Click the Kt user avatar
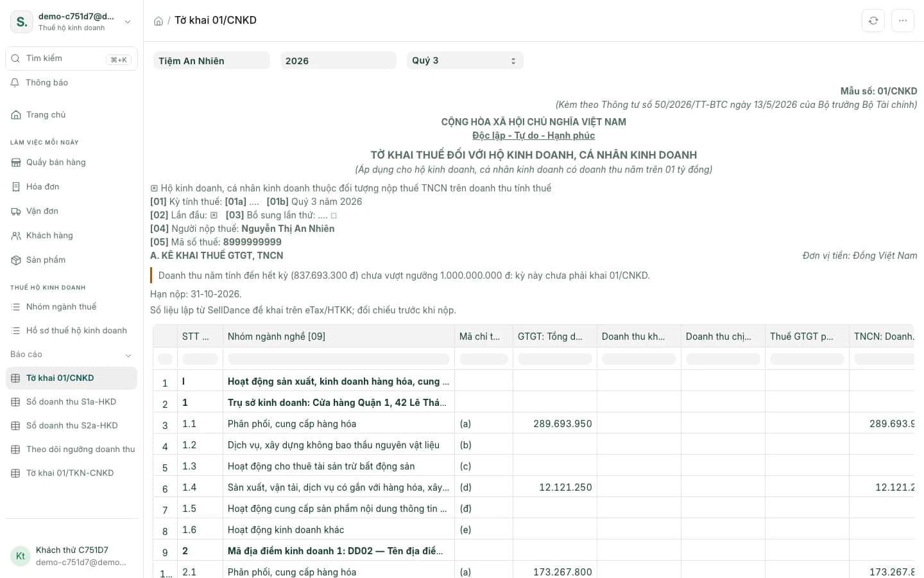 pyautogui.click(x=21, y=556)
